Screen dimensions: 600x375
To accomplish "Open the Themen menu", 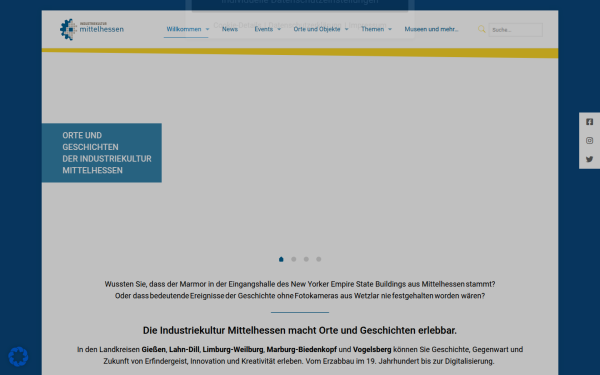I will point(372,29).
